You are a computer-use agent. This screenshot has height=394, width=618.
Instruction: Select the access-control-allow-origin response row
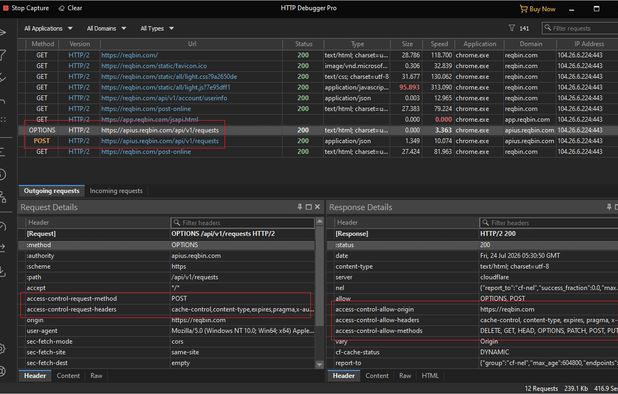(473, 309)
